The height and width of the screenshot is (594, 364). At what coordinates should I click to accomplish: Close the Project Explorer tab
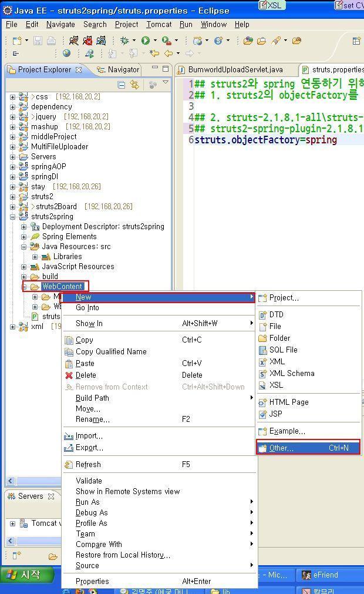click(x=79, y=70)
